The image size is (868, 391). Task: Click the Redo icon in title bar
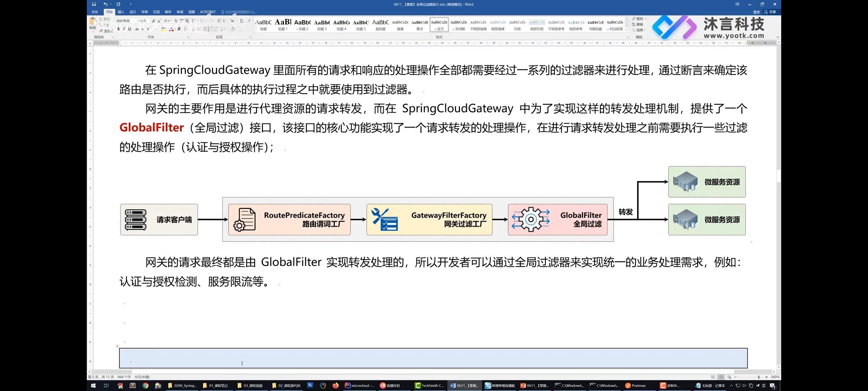point(118,4)
